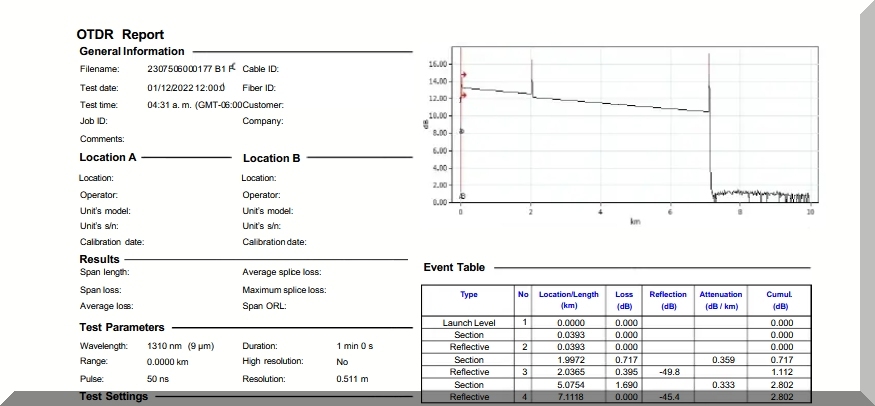Click Unit's model label under Location B
Image resolution: width=875 pixels, height=406 pixels.
268,211
